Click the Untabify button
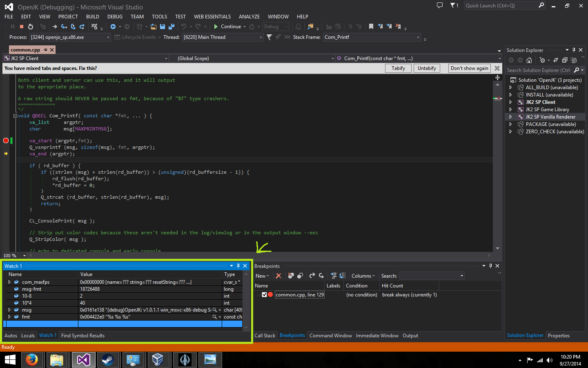The height and width of the screenshot is (368, 588). 427,68
